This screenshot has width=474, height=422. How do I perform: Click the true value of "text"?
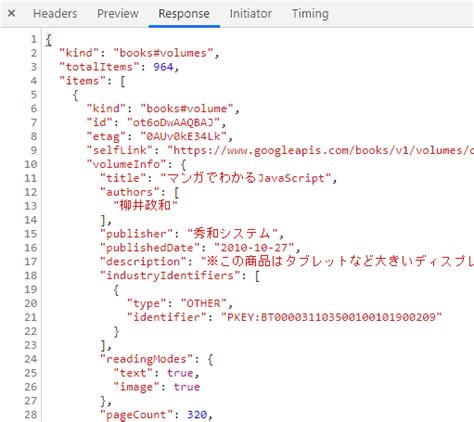180,373
